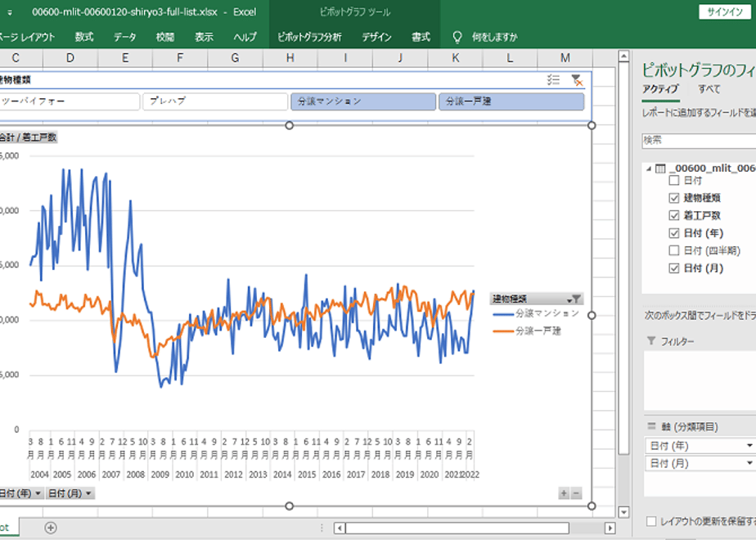Click collapse field minus button on chart
756x540 pixels.
click(576, 493)
